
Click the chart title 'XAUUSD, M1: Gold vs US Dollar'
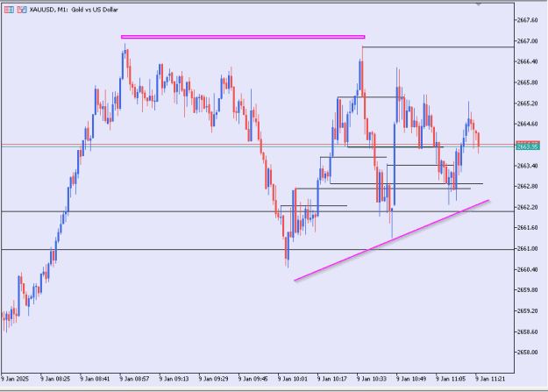pos(74,10)
